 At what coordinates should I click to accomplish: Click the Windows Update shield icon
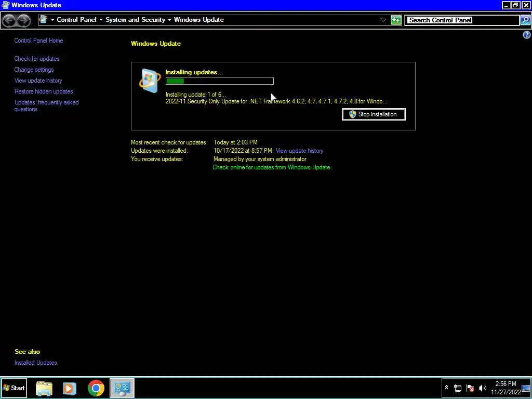(x=150, y=81)
